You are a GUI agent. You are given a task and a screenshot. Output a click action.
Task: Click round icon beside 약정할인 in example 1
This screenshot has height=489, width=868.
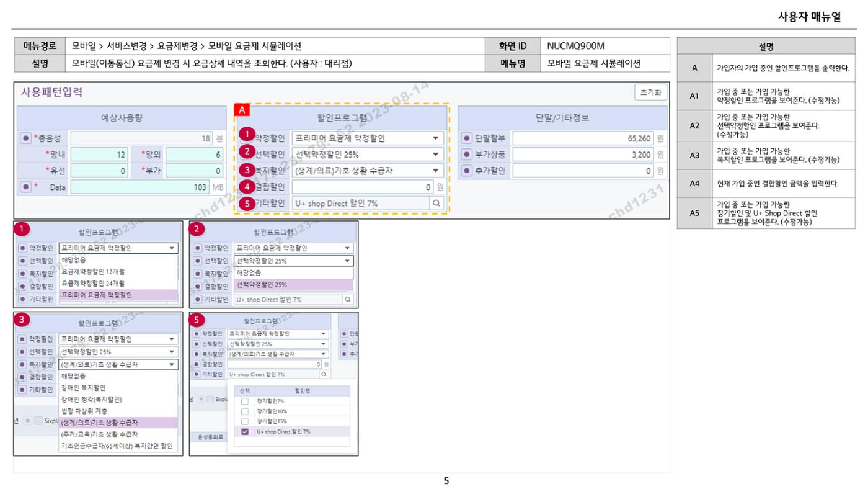click(x=23, y=248)
